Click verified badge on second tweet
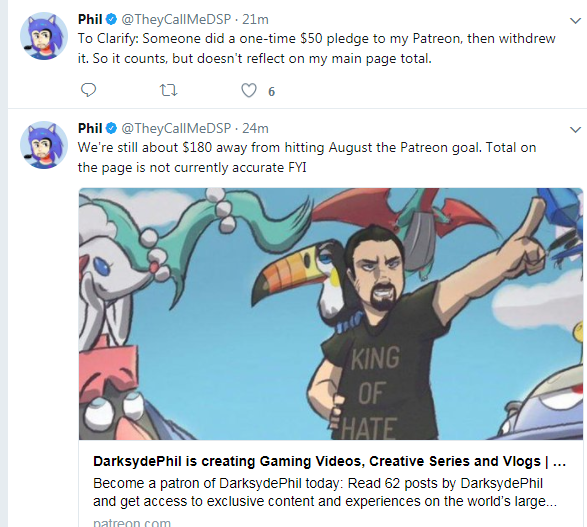 click(x=111, y=128)
